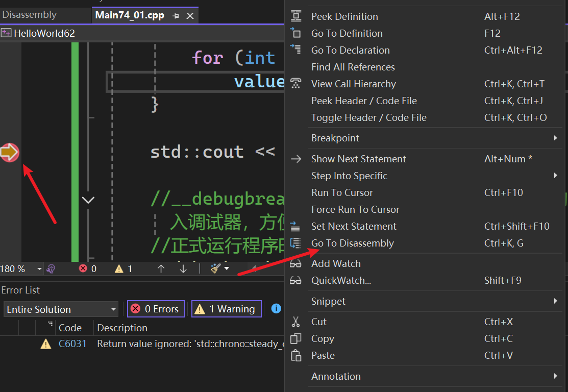Toggle the info messages filter icon
Viewport: 568px width, 392px height.
click(x=276, y=309)
